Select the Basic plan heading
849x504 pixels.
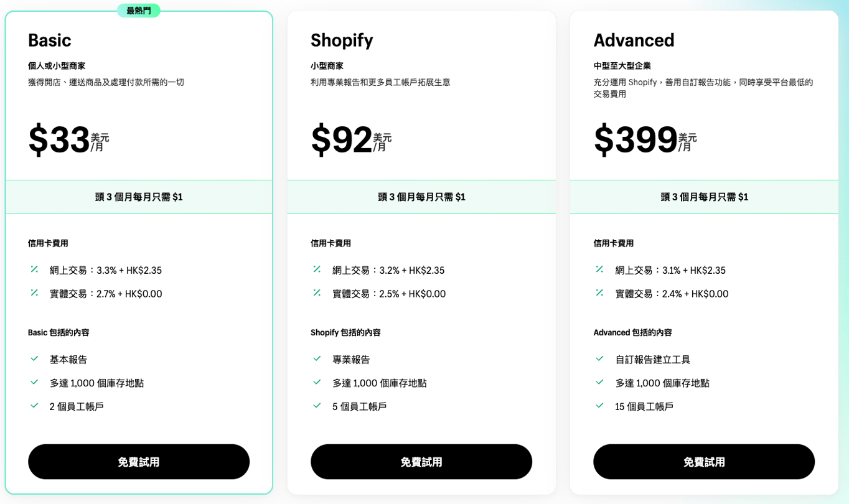click(50, 40)
